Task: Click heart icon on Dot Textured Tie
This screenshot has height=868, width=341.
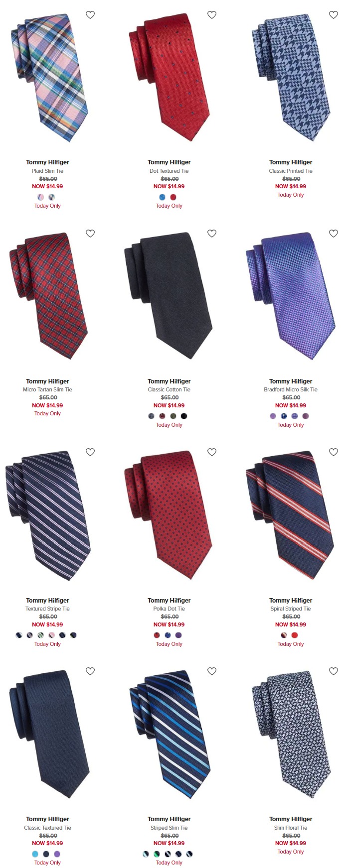Action: [x=212, y=15]
